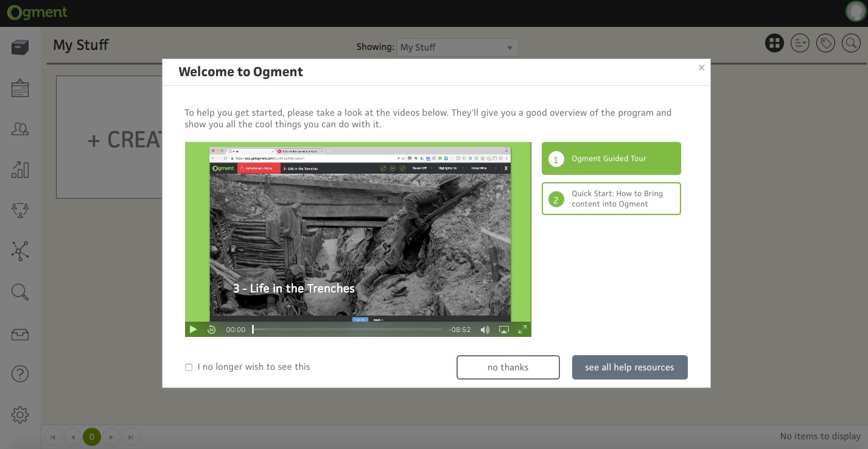Rewind video 30 seconds
The width and height of the screenshot is (868, 449).
211,330
